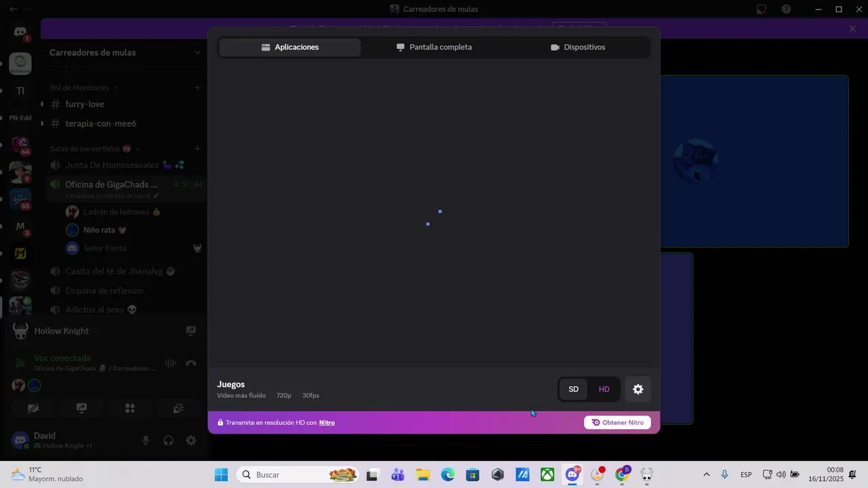Open server icon with 55 badge
The image size is (868, 488).
coord(20,199)
